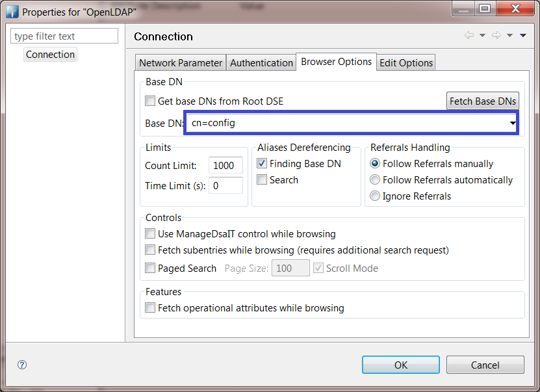The width and height of the screenshot is (540, 392).
Task: Toggle the Scroll Mode checkbox
Action: (x=318, y=268)
